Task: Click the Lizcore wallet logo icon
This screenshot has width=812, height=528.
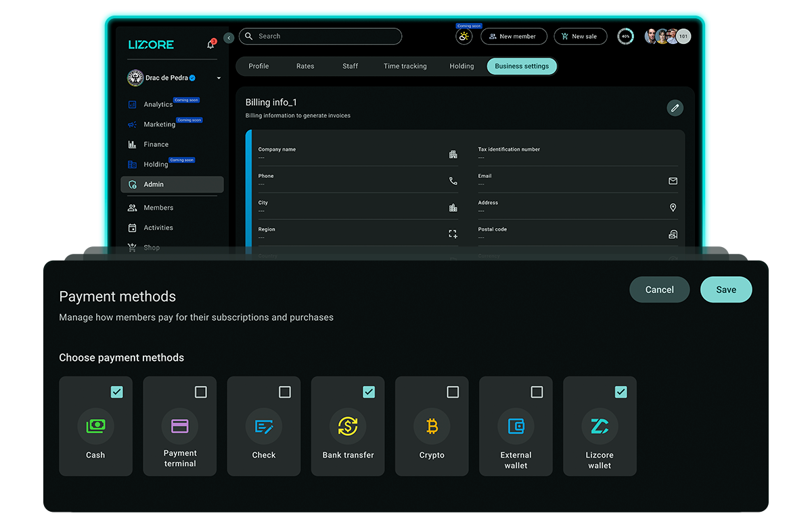Action: pos(600,426)
